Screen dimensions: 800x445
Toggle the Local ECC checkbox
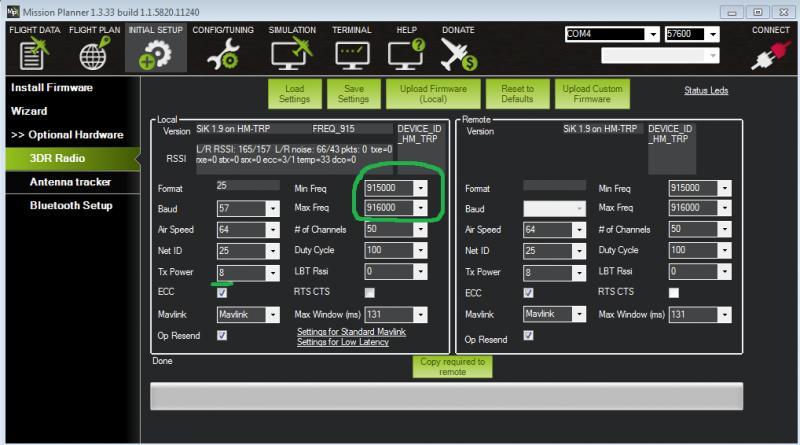click(222, 293)
